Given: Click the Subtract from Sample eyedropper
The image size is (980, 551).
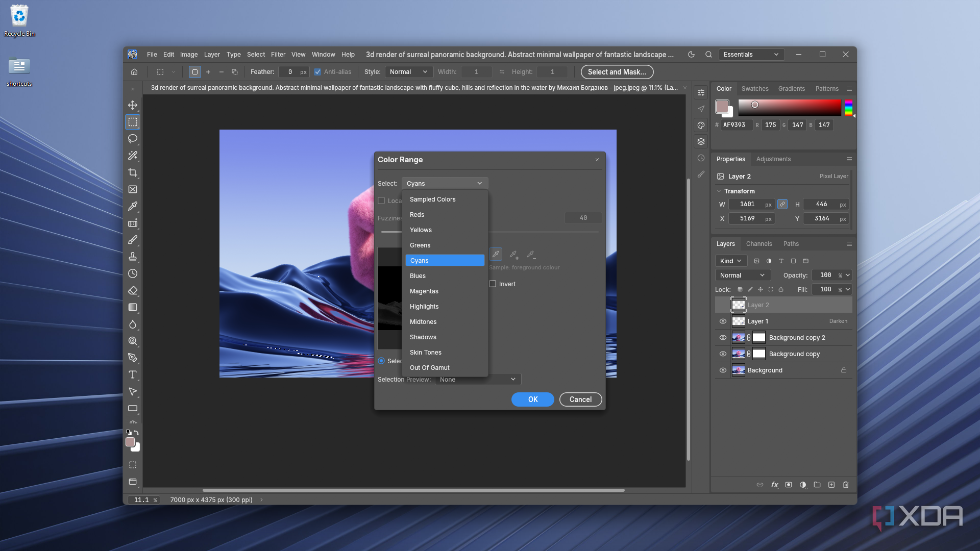Looking at the screenshot, I should coord(531,254).
